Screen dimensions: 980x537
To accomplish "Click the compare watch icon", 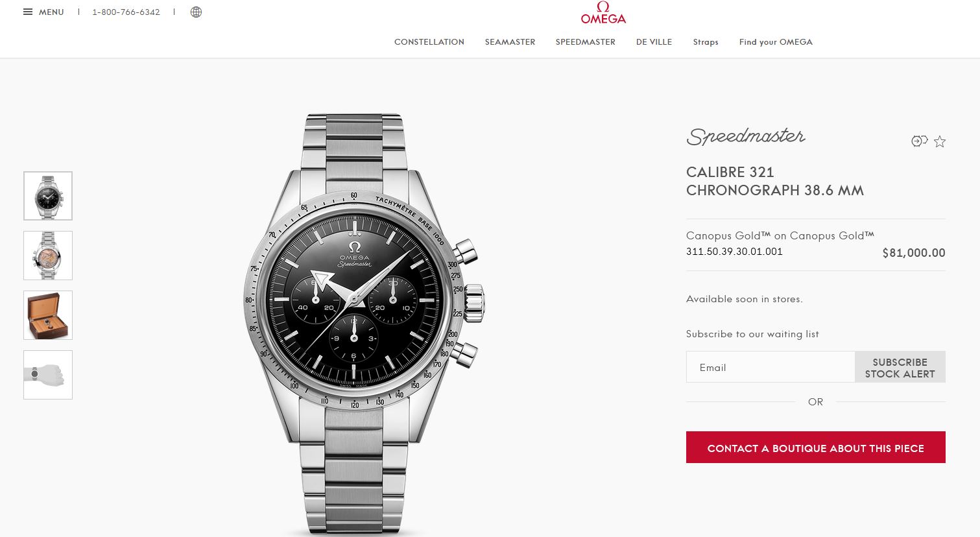I will (x=919, y=141).
